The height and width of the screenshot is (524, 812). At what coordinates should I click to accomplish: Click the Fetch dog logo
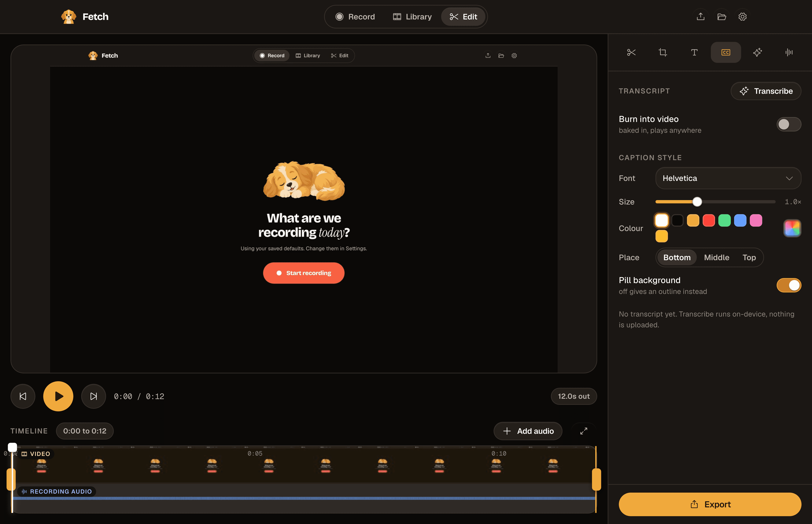tap(69, 16)
